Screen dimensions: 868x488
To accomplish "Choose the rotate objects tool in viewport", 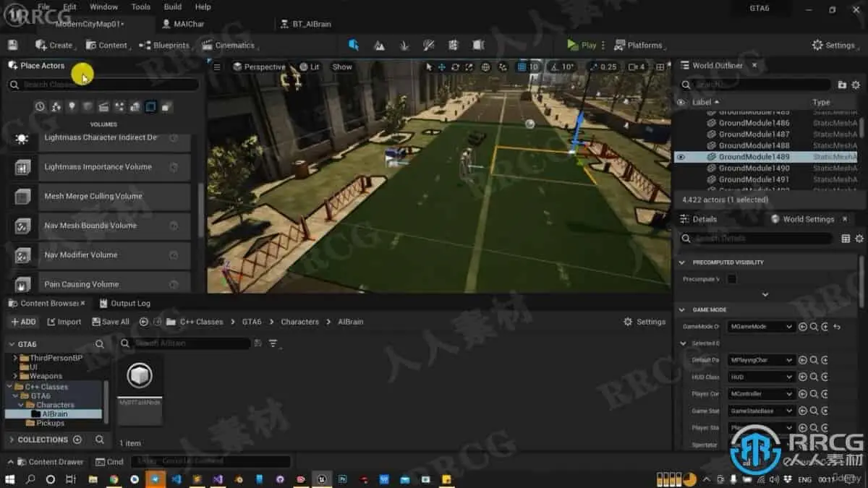I will [455, 67].
